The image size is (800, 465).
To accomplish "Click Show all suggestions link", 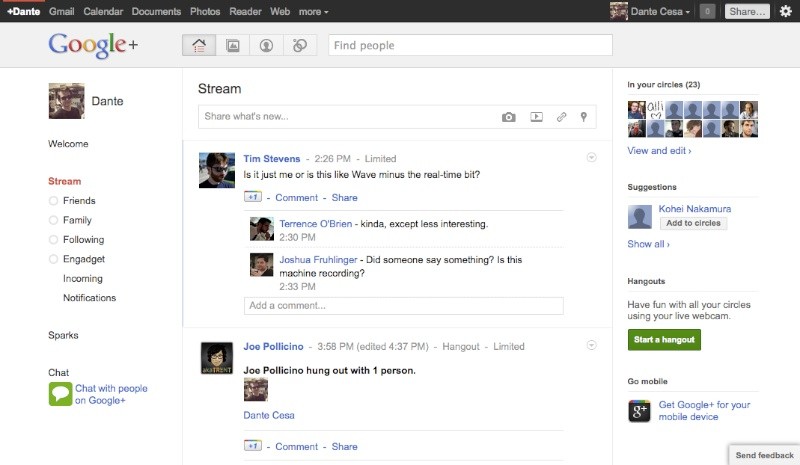I will 648,244.
